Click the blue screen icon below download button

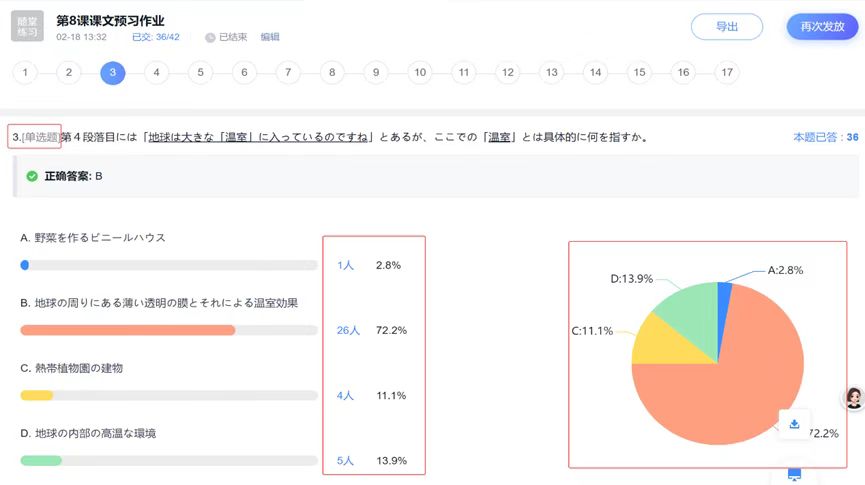[794, 473]
